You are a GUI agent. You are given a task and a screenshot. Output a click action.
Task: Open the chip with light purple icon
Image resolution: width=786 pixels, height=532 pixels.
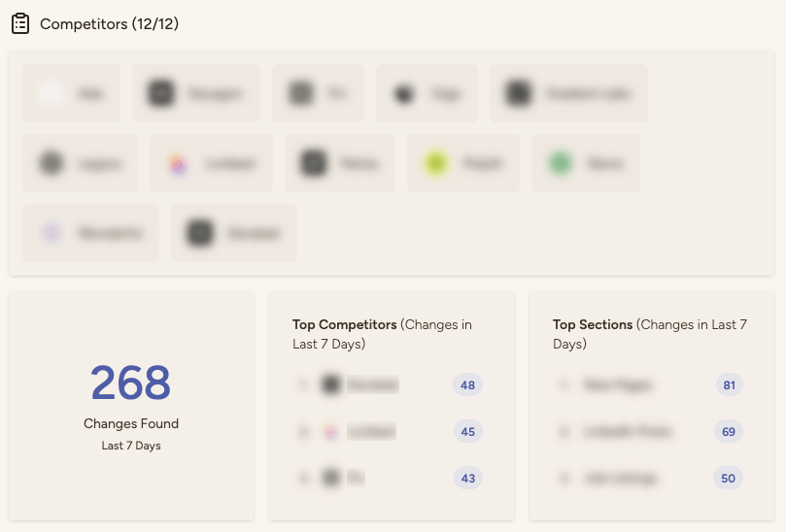[x=90, y=233]
